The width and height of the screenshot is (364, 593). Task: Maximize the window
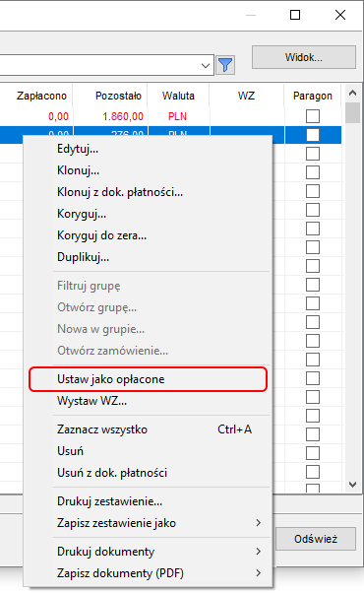pos(295,15)
